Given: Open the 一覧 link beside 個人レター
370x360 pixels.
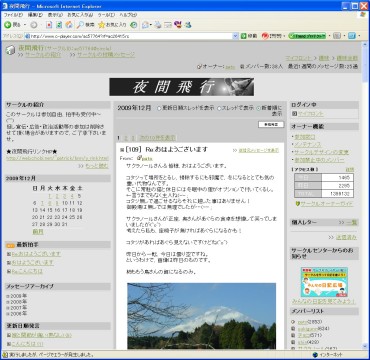Looking at the screenshot, I should tap(351, 223).
